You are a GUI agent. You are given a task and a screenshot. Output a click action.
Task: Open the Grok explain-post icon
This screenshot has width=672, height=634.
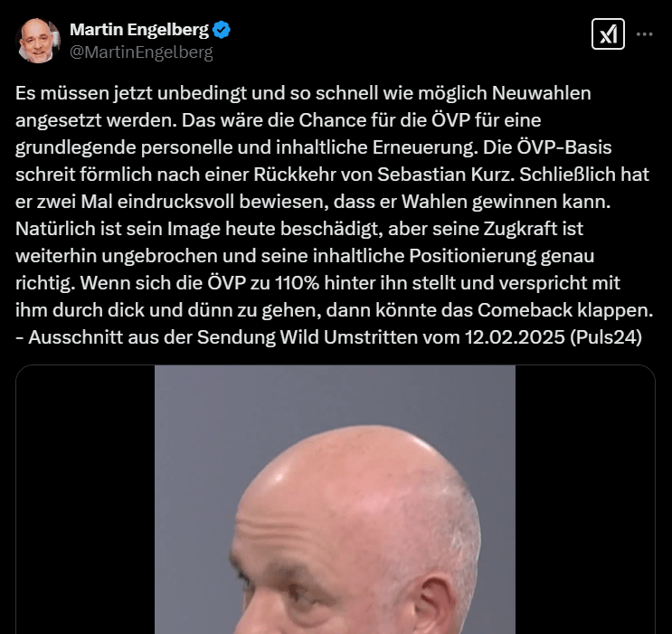point(608,33)
